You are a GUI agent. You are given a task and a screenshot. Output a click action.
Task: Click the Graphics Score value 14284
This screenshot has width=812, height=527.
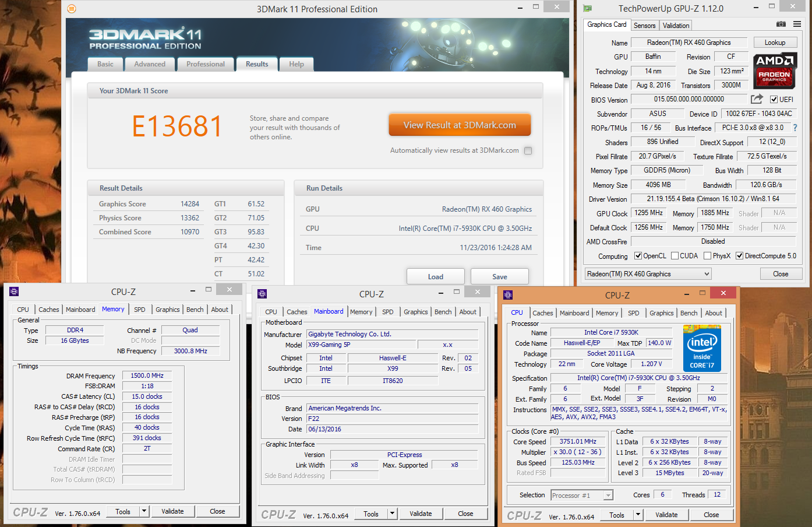click(x=189, y=204)
